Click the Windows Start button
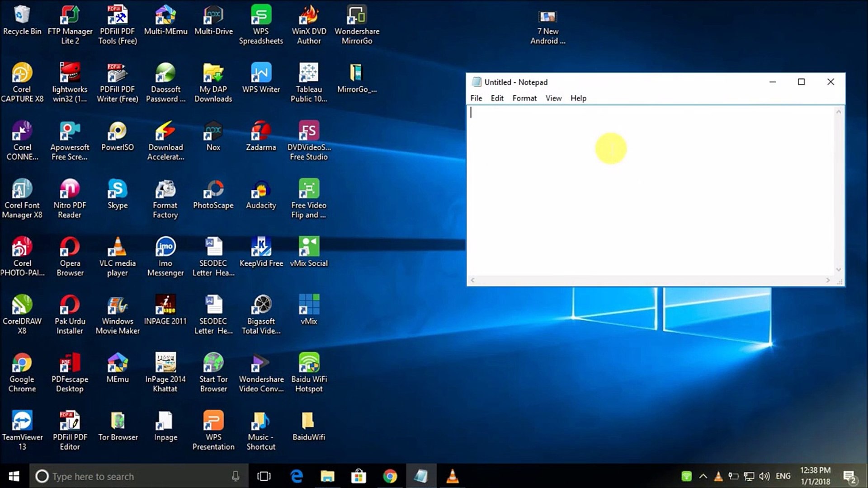This screenshot has width=868, height=488. coord(14,476)
